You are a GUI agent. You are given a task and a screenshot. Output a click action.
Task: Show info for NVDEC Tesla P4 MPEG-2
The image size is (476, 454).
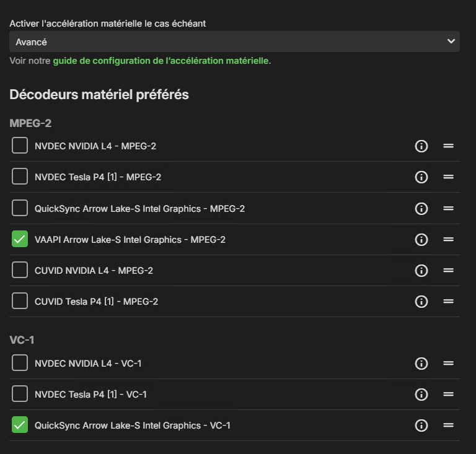click(421, 177)
